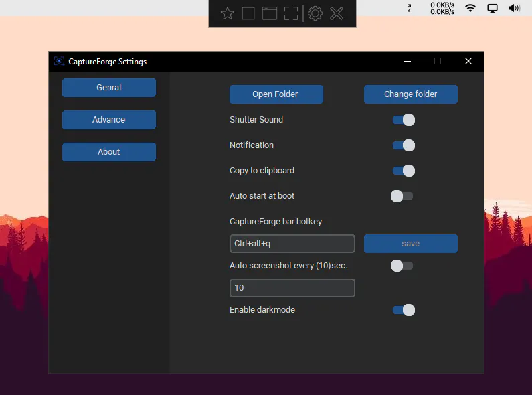532x395 pixels.
Task: Turn off the Notification toggle
Action: pyautogui.click(x=404, y=145)
